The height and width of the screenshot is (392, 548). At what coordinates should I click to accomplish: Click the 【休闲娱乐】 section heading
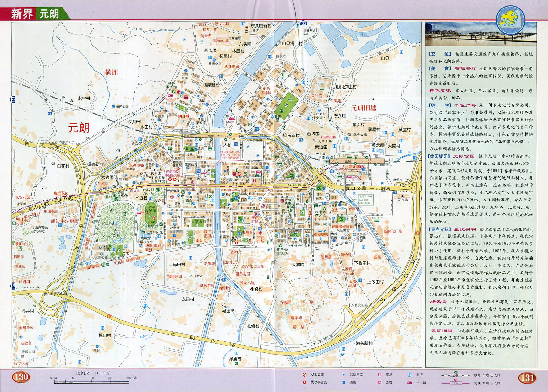[x=439, y=156]
